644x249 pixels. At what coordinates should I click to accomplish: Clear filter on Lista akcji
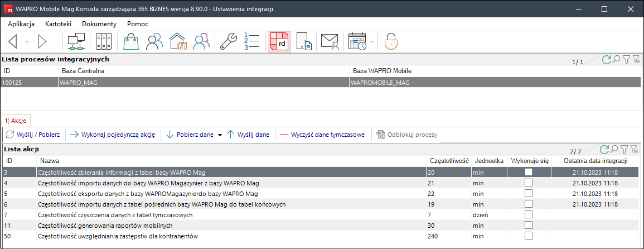[634, 150]
